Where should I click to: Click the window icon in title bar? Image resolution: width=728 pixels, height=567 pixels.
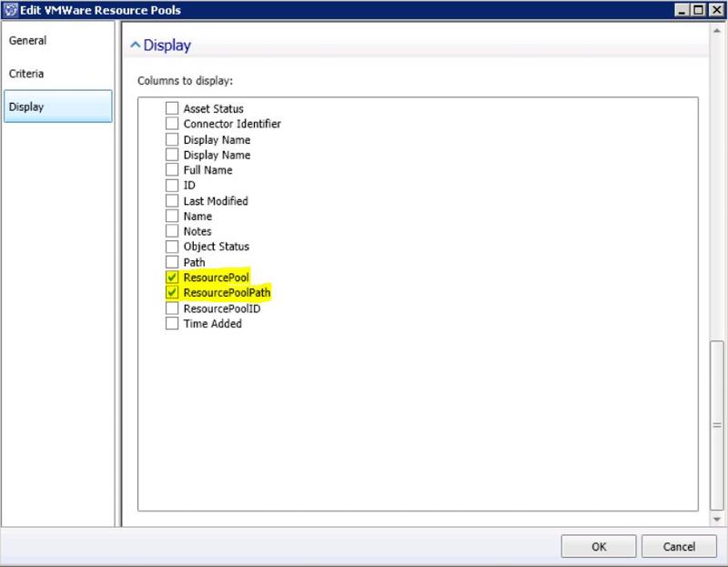(x=10, y=10)
